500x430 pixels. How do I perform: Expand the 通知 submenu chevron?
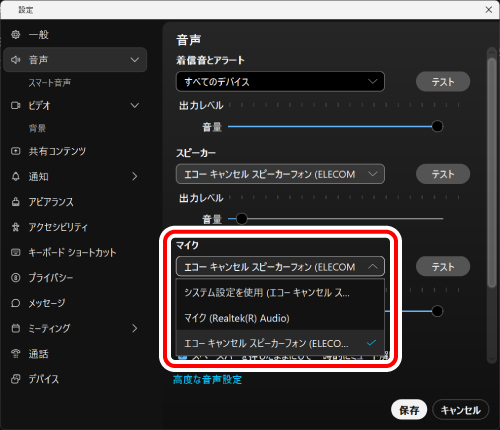point(134,176)
